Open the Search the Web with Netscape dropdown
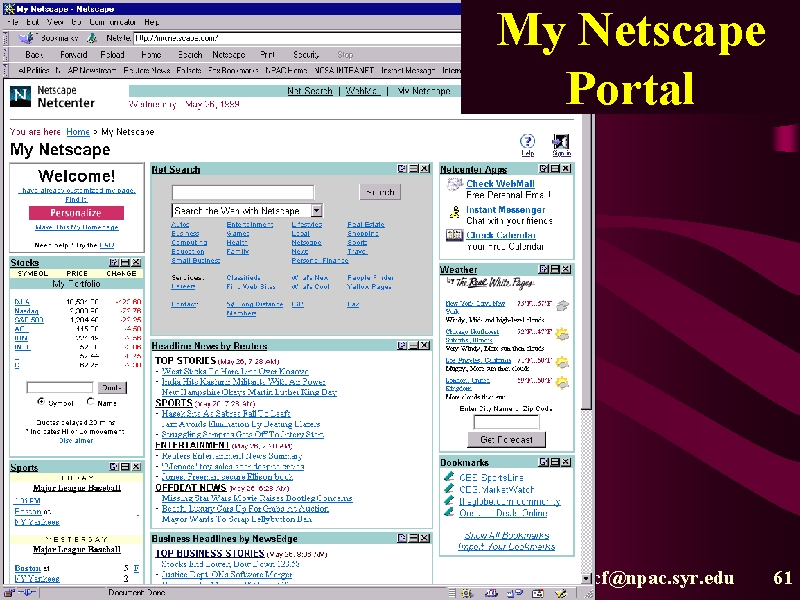The height and width of the screenshot is (600, 800). (317, 210)
